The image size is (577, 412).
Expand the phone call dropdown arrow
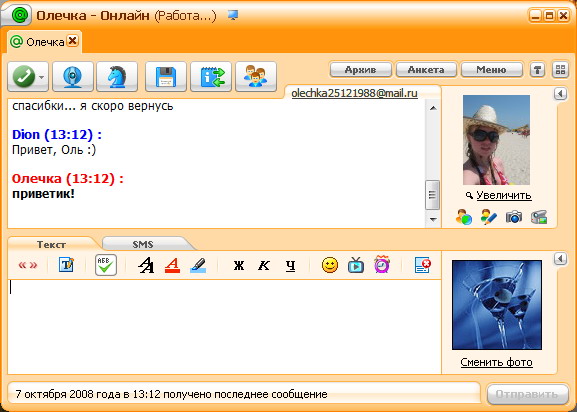(x=42, y=77)
